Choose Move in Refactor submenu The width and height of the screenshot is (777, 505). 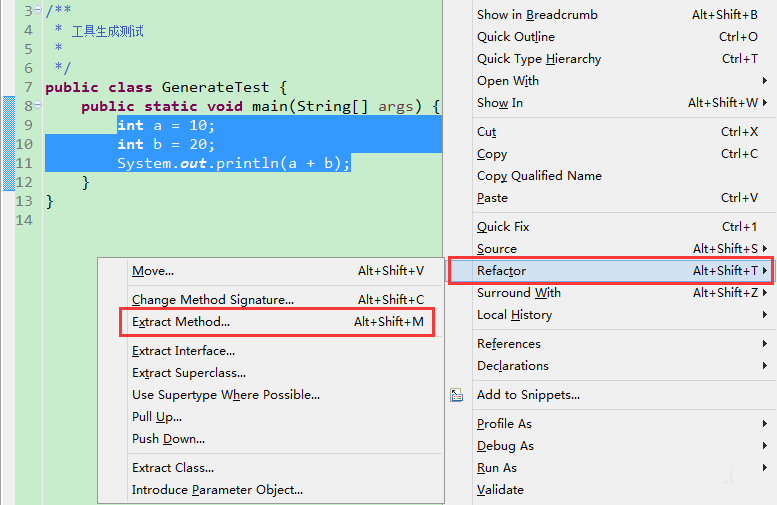tap(278, 271)
